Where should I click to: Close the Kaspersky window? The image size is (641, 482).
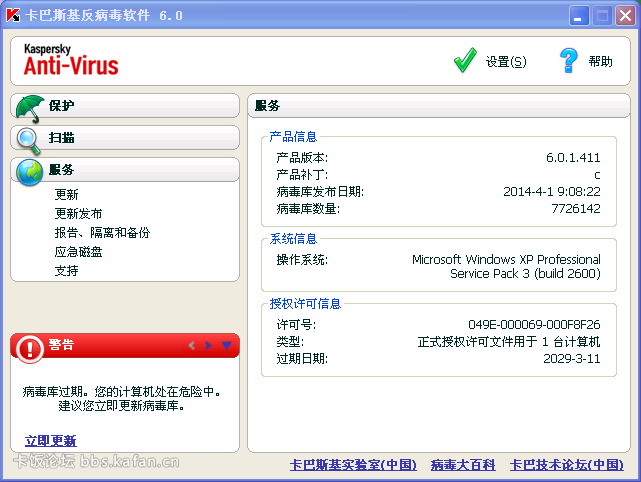pos(625,16)
